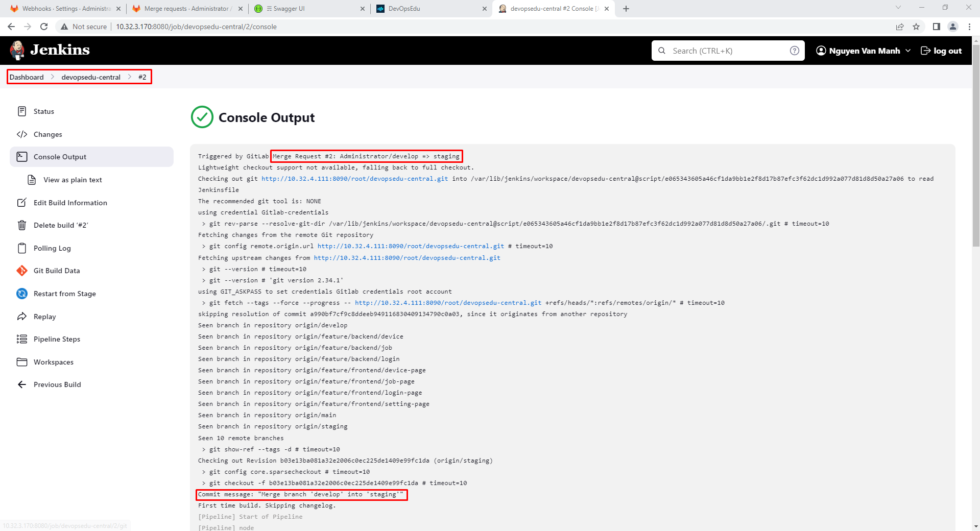
Task: Open the Chrome profile avatar icon
Action: coord(953,27)
